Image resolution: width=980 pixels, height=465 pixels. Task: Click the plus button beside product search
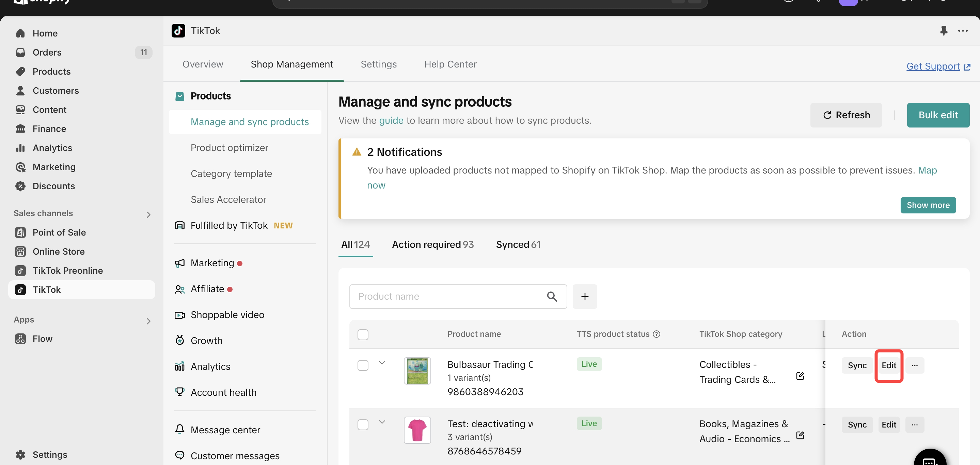coord(585,296)
